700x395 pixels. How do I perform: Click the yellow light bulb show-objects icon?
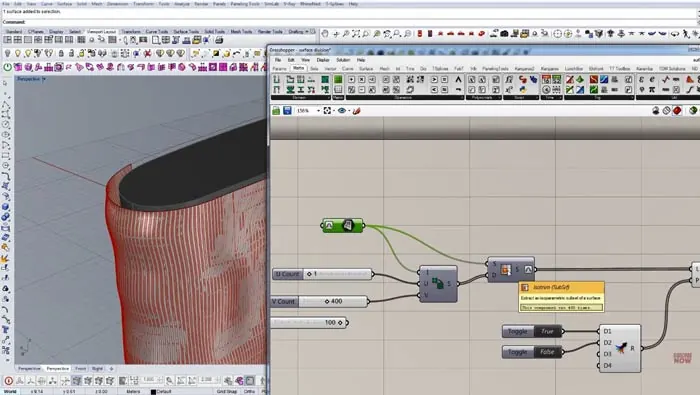pyautogui.click(x=18, y=54)
